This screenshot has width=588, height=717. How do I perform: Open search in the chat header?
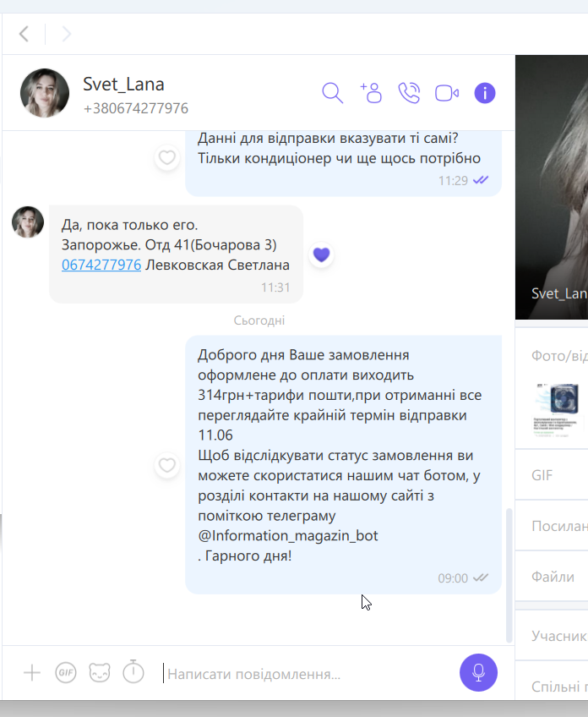[333, 93]
